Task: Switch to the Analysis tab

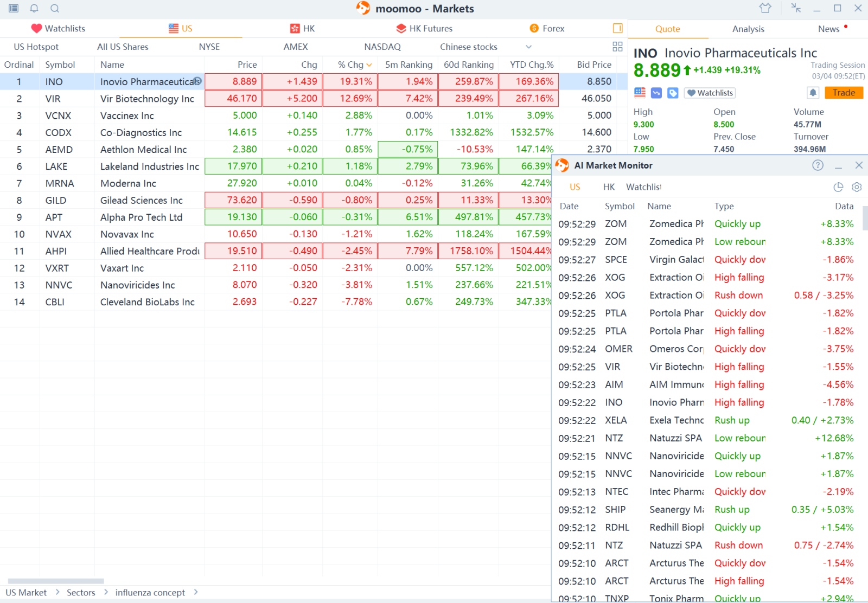Action: coord(748,29)
